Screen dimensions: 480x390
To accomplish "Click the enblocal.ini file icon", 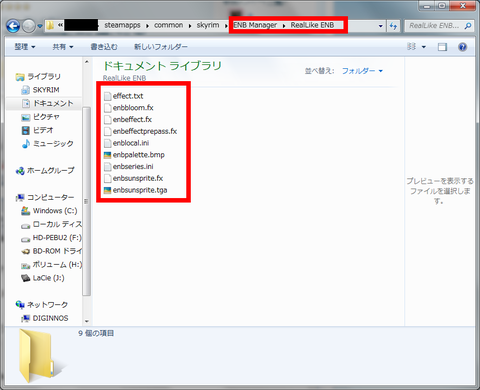I will 107,143.
